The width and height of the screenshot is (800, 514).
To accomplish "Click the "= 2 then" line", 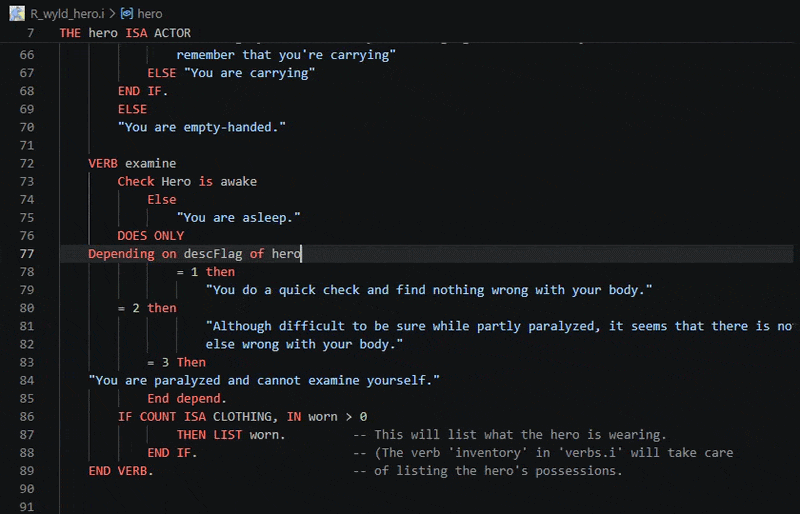I will pos(147,308).
